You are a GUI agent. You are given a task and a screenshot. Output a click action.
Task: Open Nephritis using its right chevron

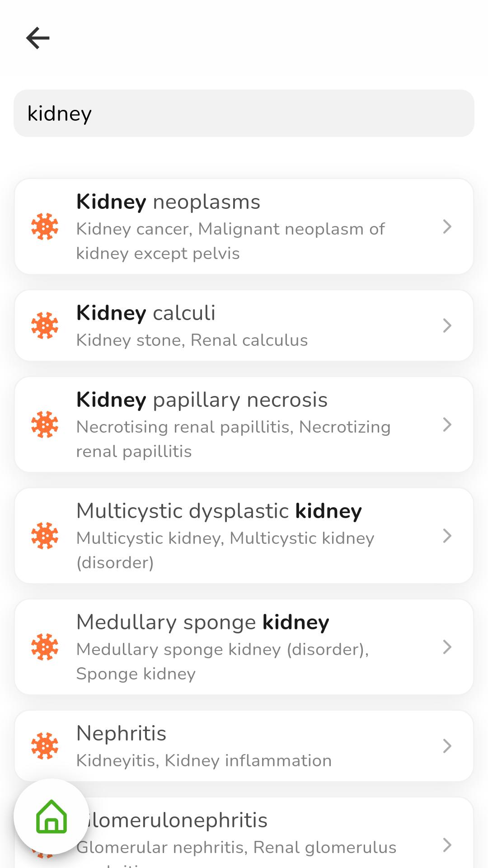pyautogui.click(x=447, y=746)
